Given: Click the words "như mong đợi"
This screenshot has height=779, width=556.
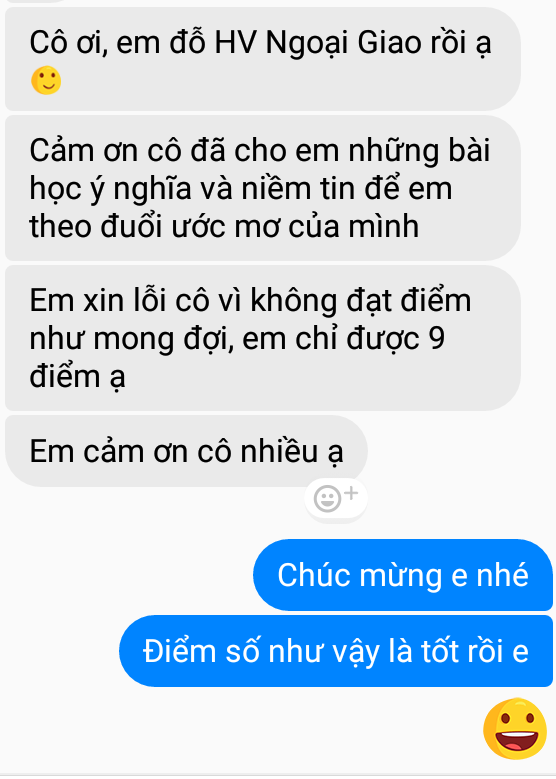Looking at the screenshot, I should [x=132, y=340].
